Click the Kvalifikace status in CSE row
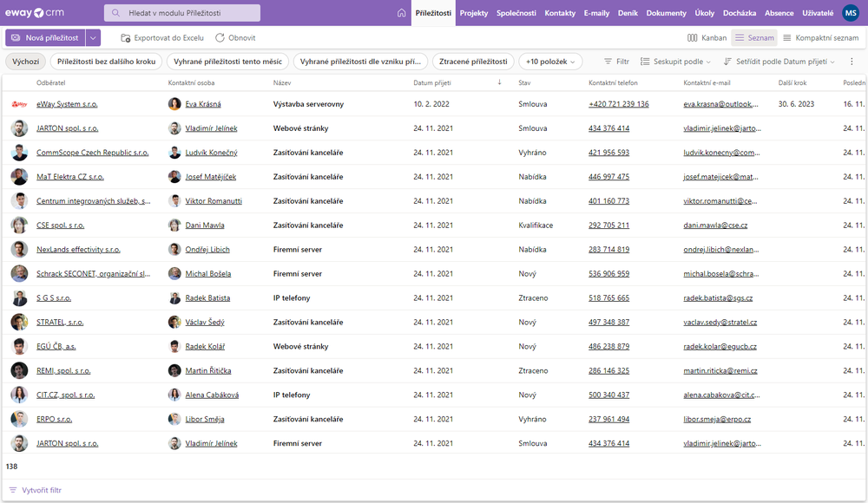The image size is (868, 503). [536, 225]
